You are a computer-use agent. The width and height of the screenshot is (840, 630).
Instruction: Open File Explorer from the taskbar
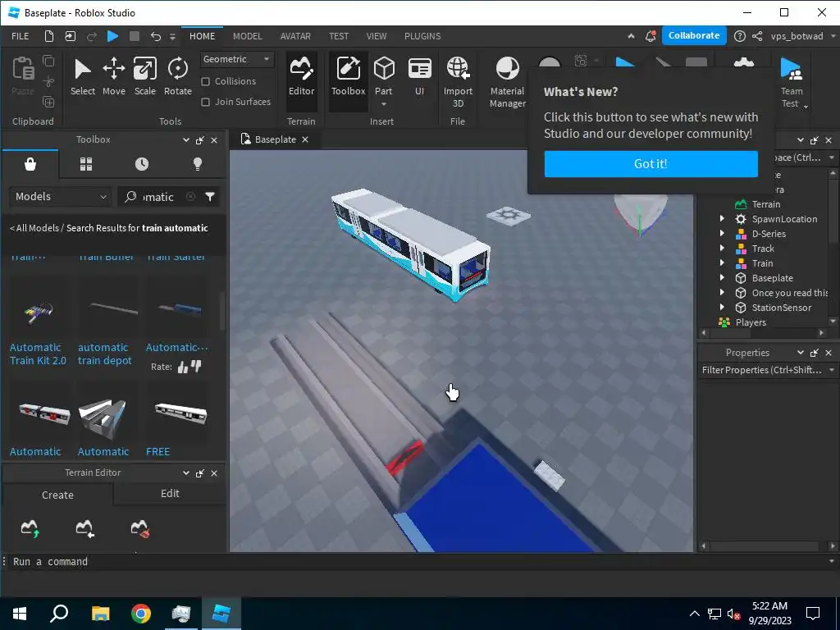pos(100,614)
